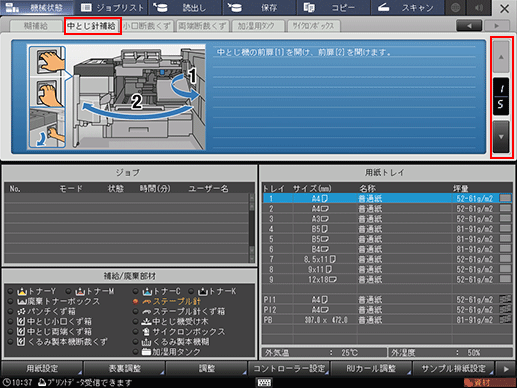Open the サンプル排紙設定 sample output settings
This screenshot has width=517, height=388.
[454, 368]
